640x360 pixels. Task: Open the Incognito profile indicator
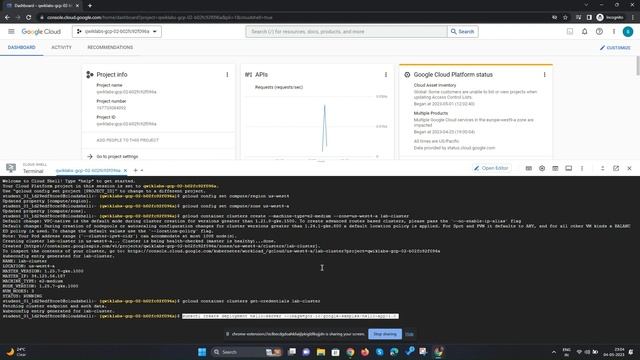(610, 18)
